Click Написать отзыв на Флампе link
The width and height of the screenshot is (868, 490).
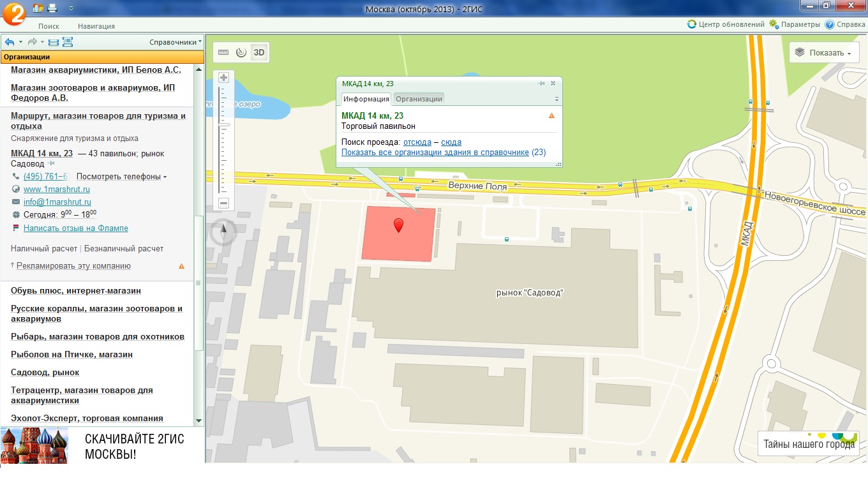[76, 228]
